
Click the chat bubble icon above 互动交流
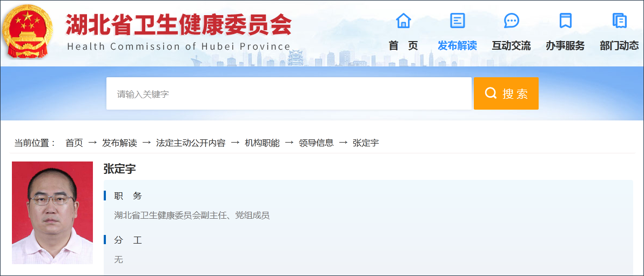coord(511,20)
